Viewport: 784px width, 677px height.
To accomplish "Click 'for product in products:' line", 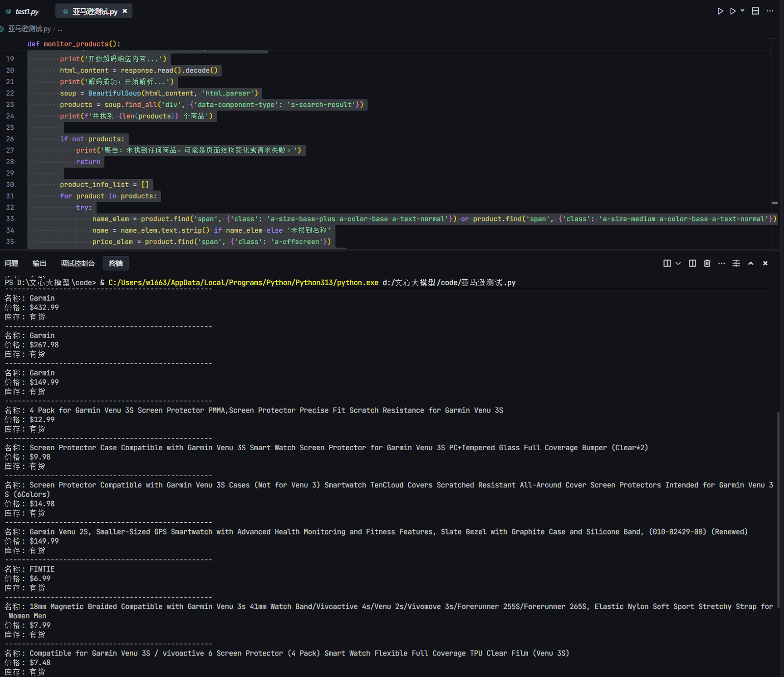I will pos(108,196).
